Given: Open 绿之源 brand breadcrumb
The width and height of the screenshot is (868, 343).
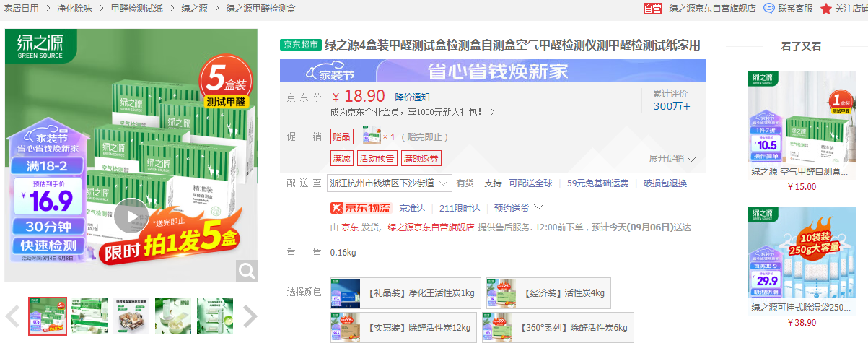Looking at the screenshot, I should coord(195,9).
